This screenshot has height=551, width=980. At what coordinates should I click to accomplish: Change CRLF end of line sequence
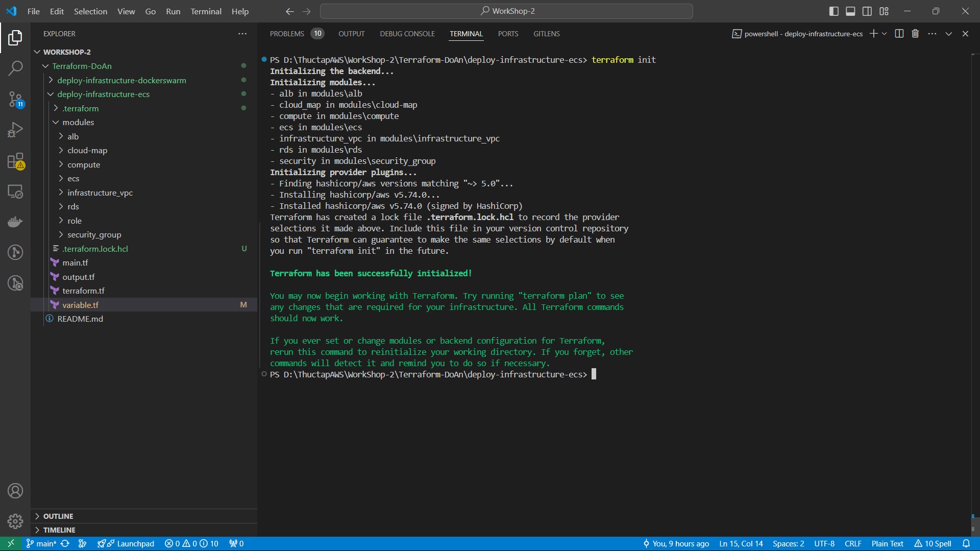(853, 543)
